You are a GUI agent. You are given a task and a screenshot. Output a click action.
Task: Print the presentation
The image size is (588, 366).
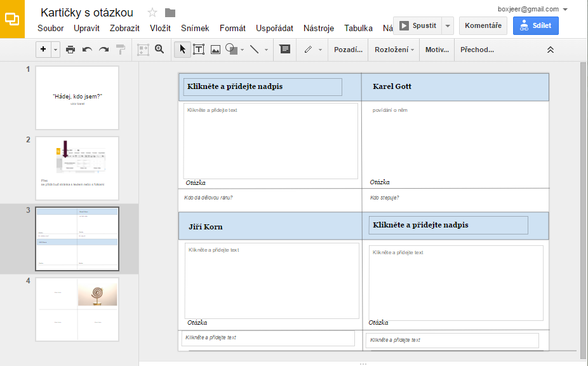[70, 50]
